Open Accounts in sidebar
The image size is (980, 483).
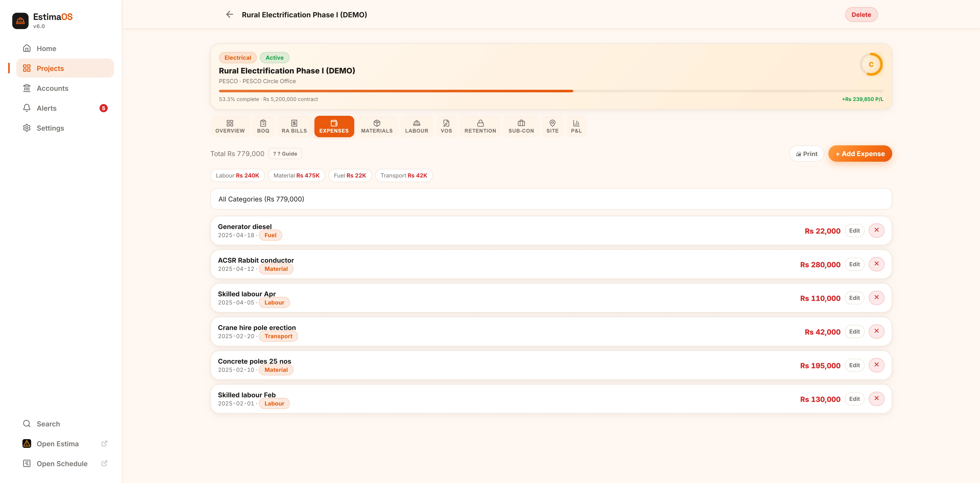tap(65, 88)
